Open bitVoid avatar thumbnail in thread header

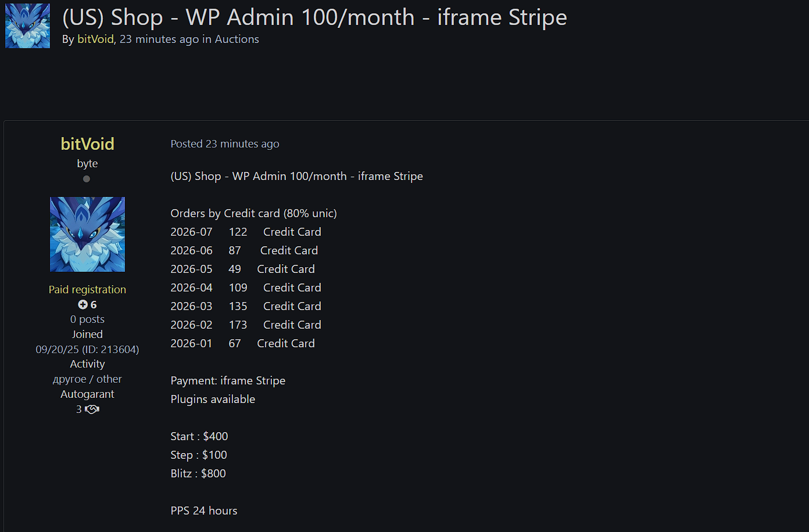coord(27,26)
